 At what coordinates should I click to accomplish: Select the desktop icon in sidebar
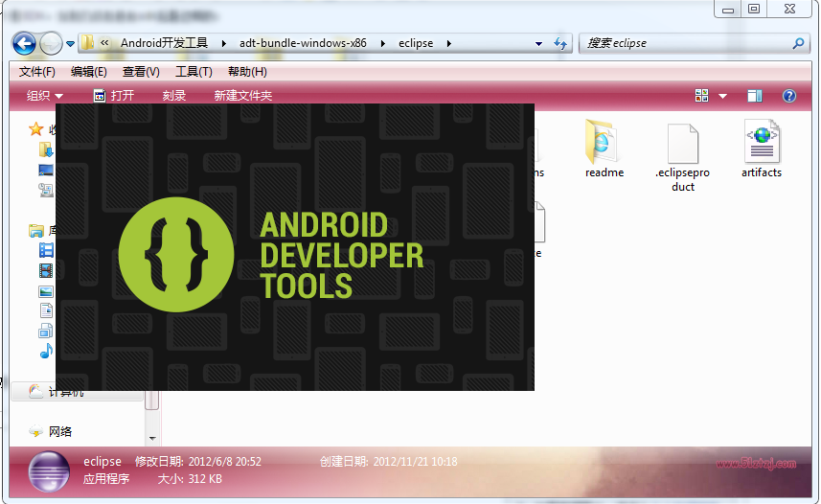pos(46,171)
